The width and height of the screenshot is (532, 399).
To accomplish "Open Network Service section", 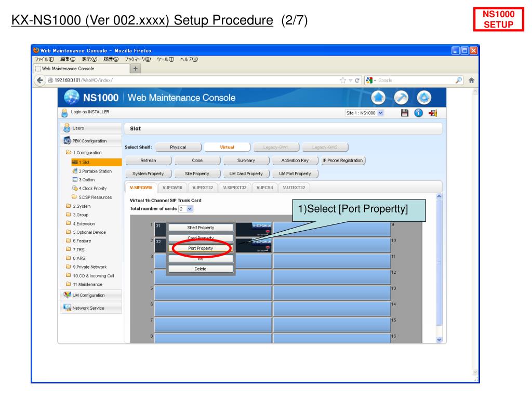I will [91, 308].
